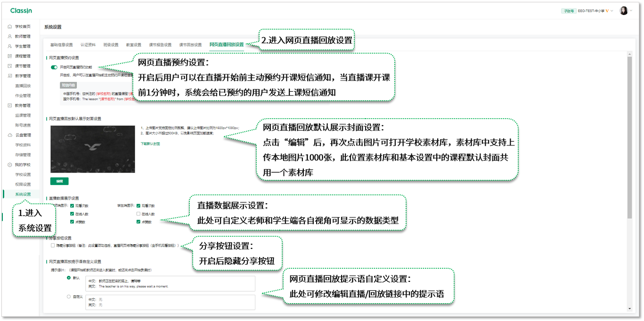Uncheck teacher-side 点赞数 checkbox
Screen dimensions: 644x321
pos(72,222)
